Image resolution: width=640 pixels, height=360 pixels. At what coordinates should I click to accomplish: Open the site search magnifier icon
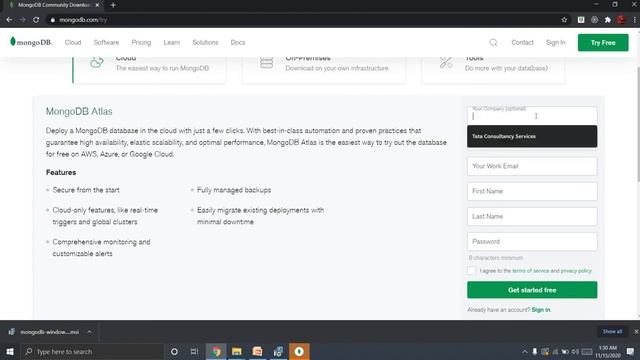click(493, 42)
